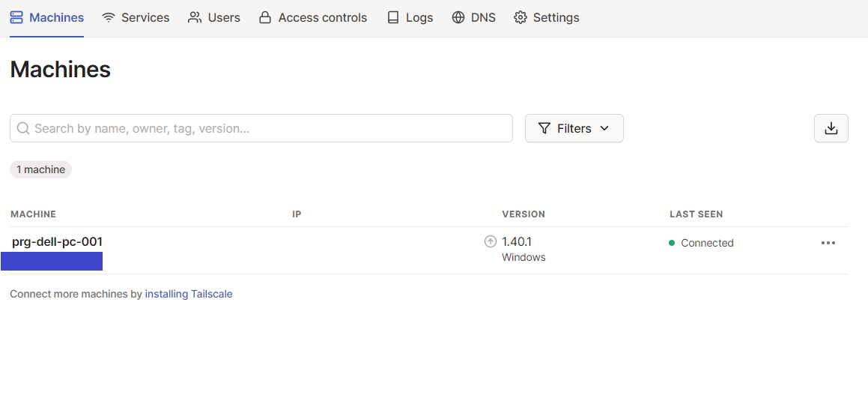The image size is (868, 398).
Task: Click the Access controls lock icon
Action: pyautogui.click(x=265, y=17)
